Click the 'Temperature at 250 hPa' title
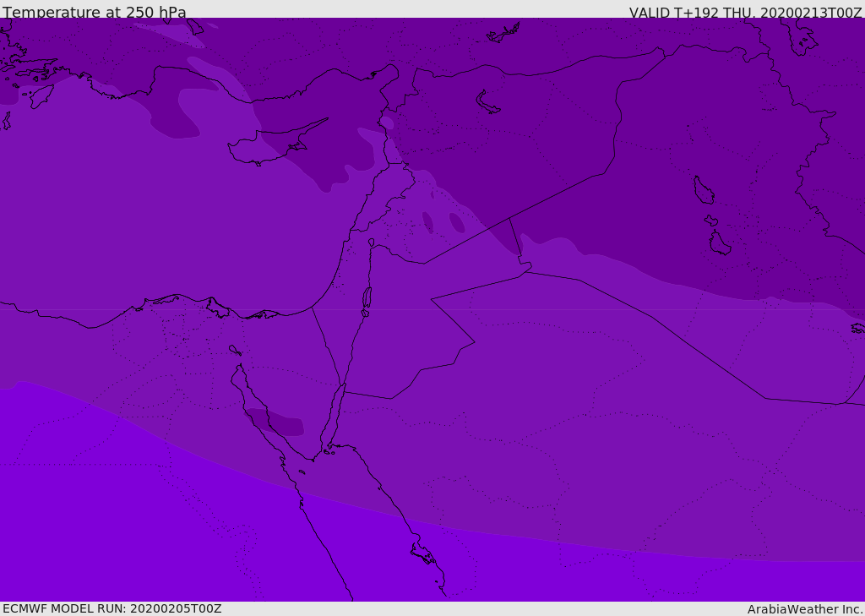This screenshot has width=865, height=616. click(95, 12)
